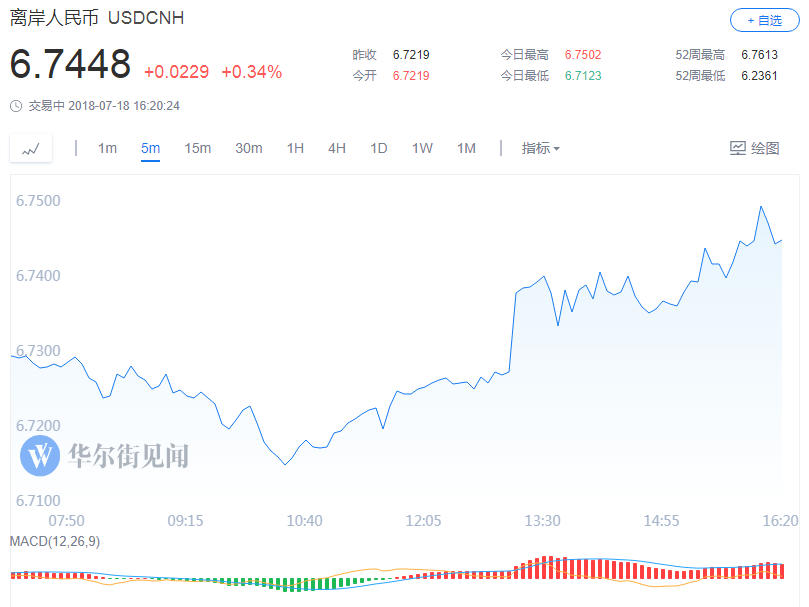The height and width of the screenshot is (607, 809).
Task: Choose the 30m interval tab
Action: (x=248, y=148)
